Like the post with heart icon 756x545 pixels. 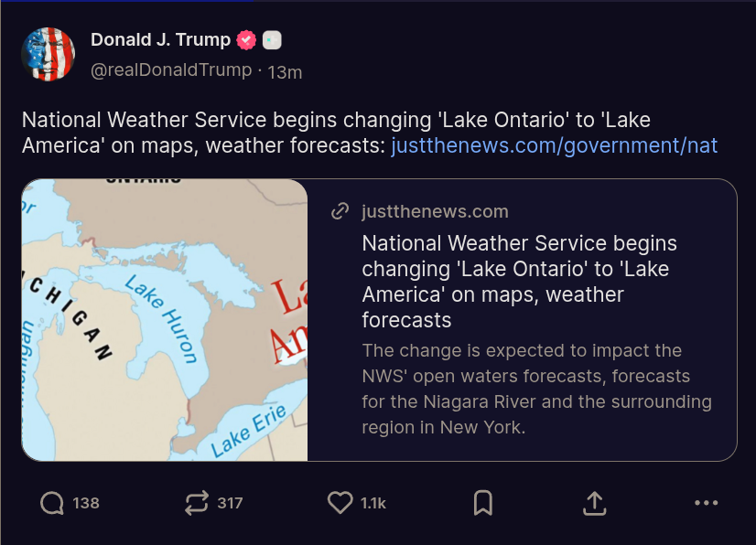pos(340,503)
